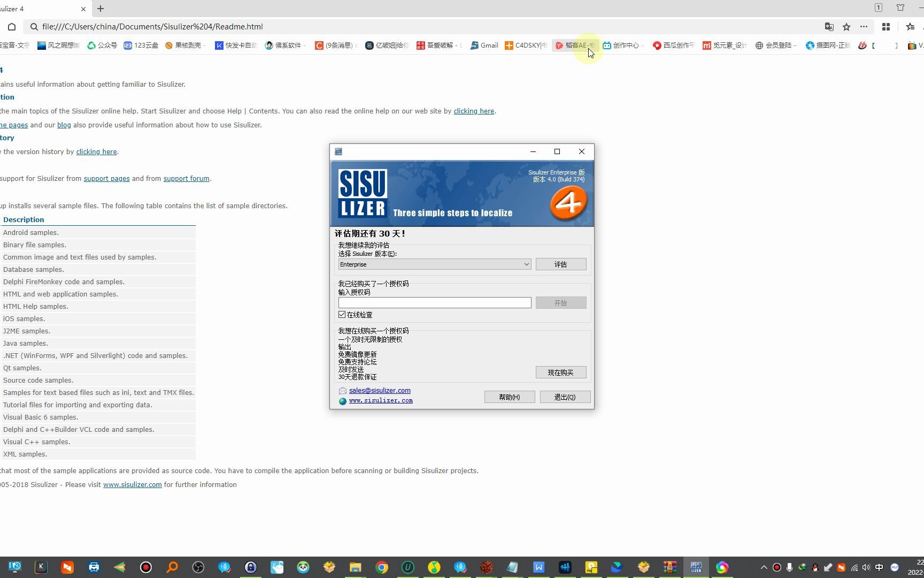This screenshot has height=578, width=924.
Task: Click the QQ penguin tray icon
Action: (x=815, y=567)
